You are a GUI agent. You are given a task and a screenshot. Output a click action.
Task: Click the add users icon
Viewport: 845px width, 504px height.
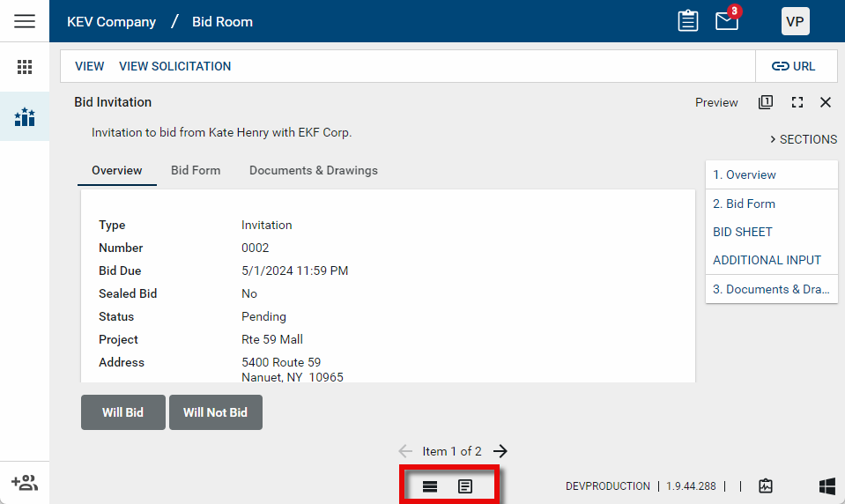(25, 483)
